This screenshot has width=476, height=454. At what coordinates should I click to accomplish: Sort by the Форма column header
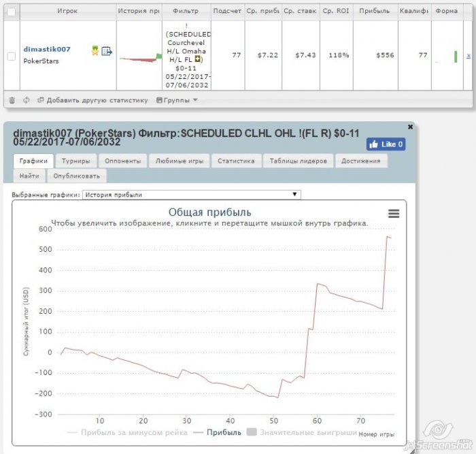447,11
